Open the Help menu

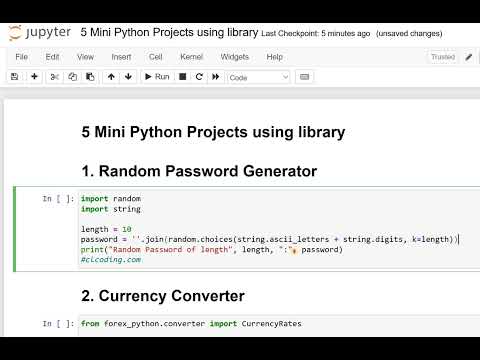[275, 57]
